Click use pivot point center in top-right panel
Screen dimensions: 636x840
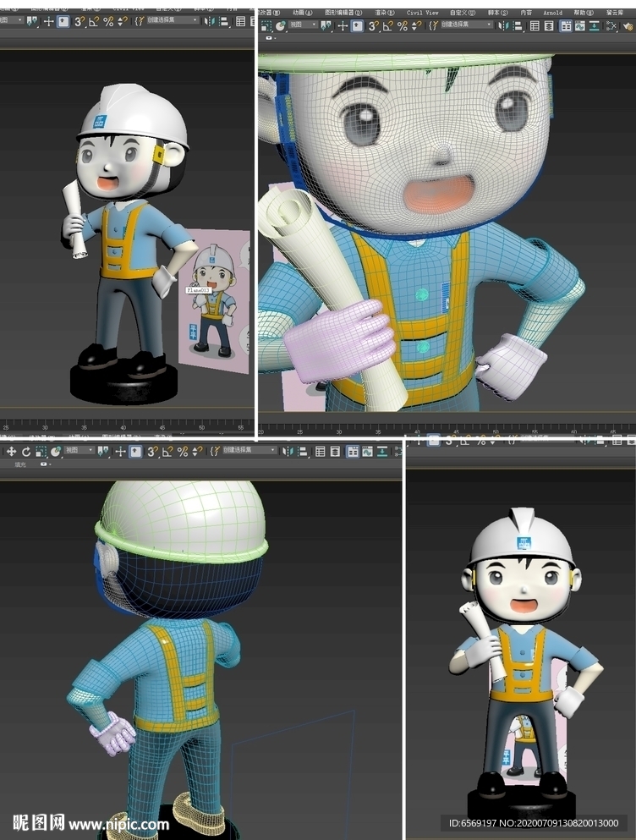tap(326, 25)
